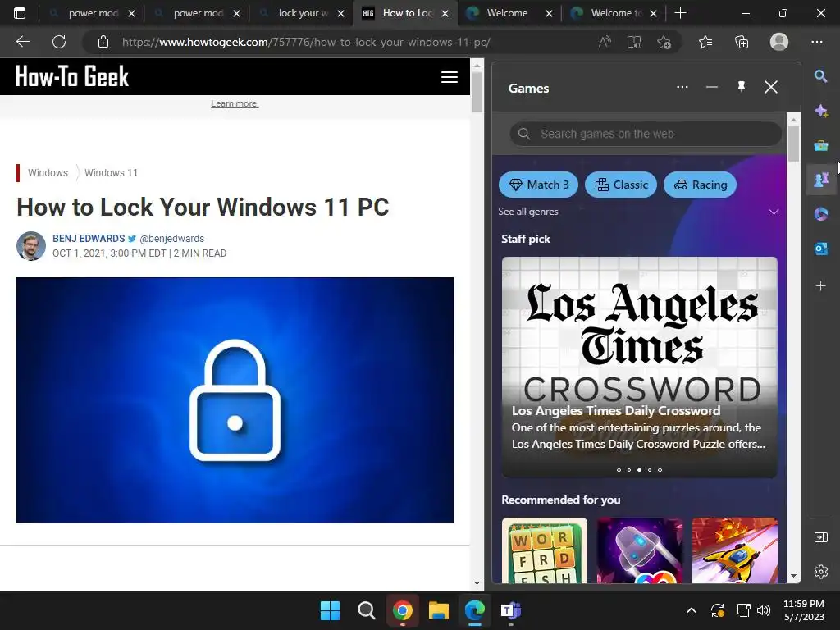
Task: Open sidebar Tools briefcase icon
Action: pyautogui.click(x=820, y=145)
